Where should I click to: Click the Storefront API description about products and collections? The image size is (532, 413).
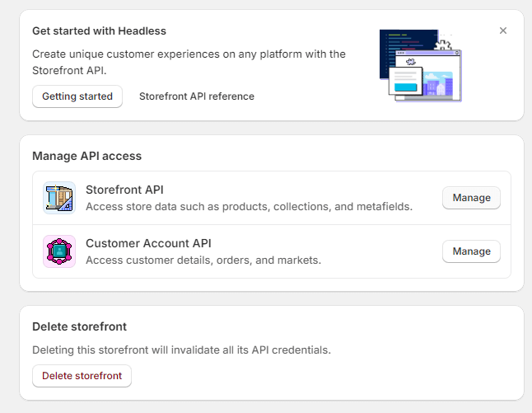tap(249, 206)
